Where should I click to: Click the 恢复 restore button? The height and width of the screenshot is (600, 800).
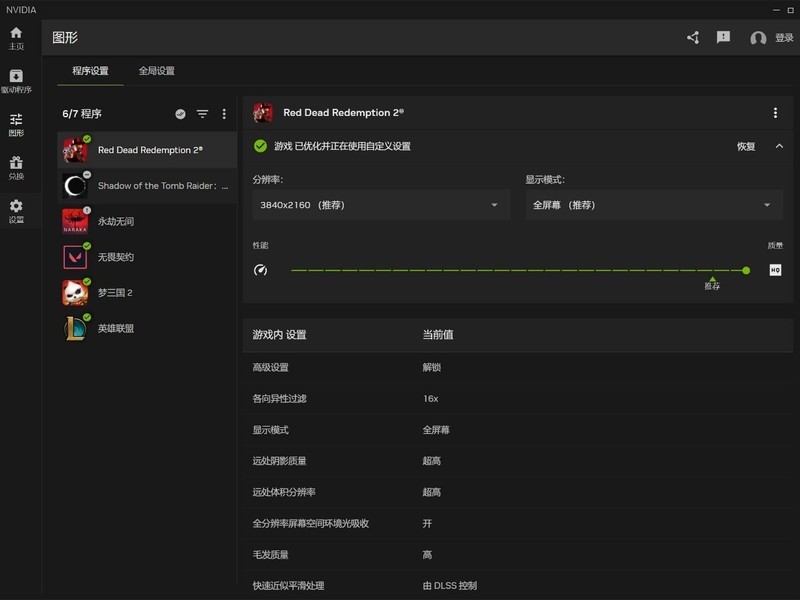[745, 146]
